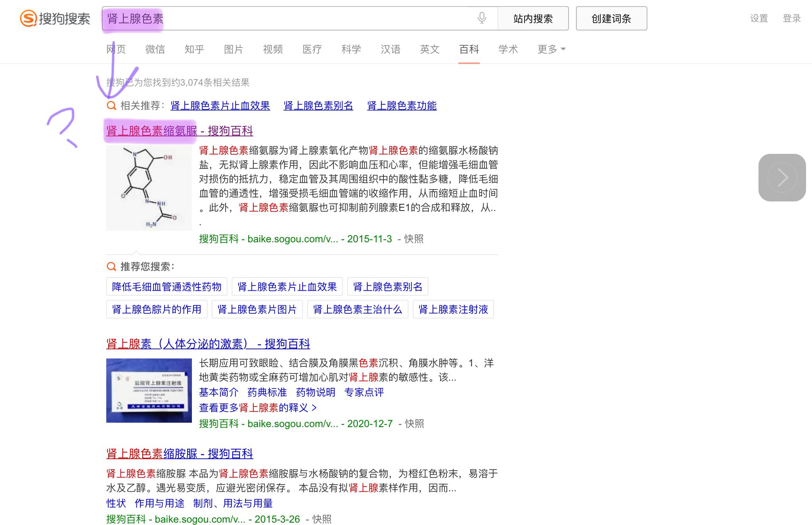
Task: Click the magnifier icon beside 推荐您搜索
Action: pos(111,266)
